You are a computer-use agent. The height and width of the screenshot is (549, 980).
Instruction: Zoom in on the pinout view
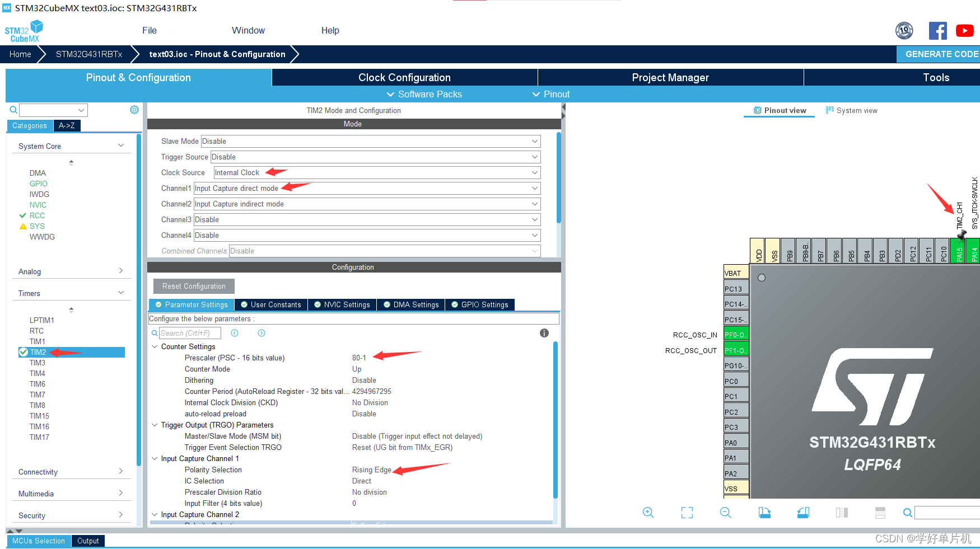pos(648,513)
